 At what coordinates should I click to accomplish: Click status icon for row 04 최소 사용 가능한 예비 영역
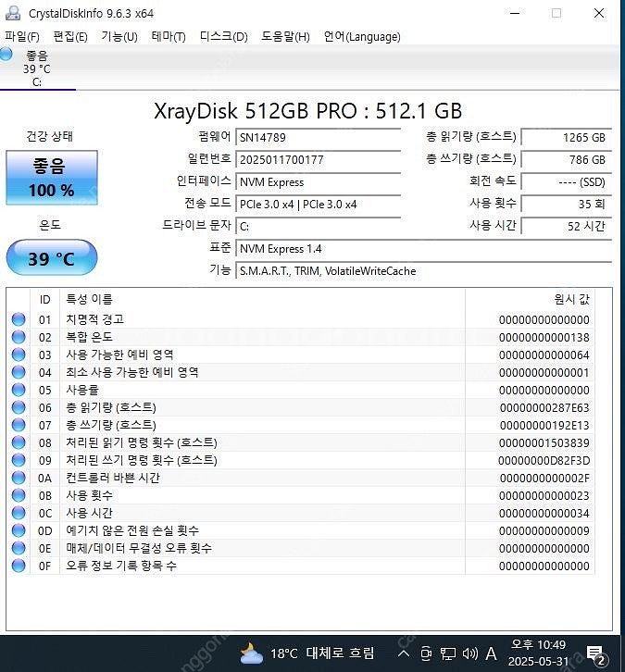(x=19, y=372)
